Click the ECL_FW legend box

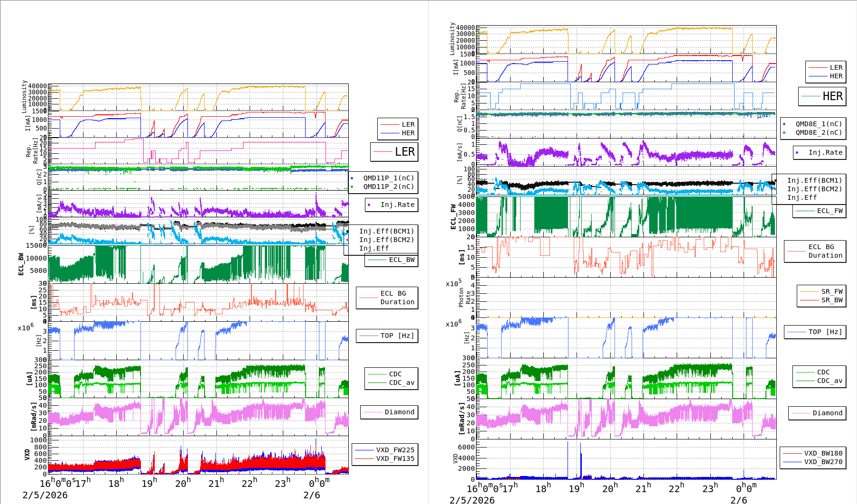point(819,211)
